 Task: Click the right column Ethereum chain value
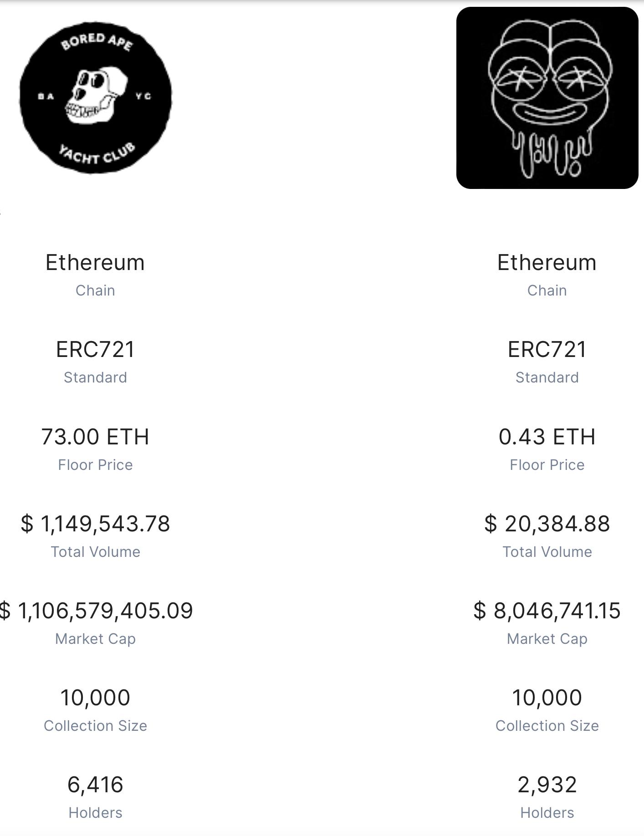pyautogui.click(x=547, y=263)
